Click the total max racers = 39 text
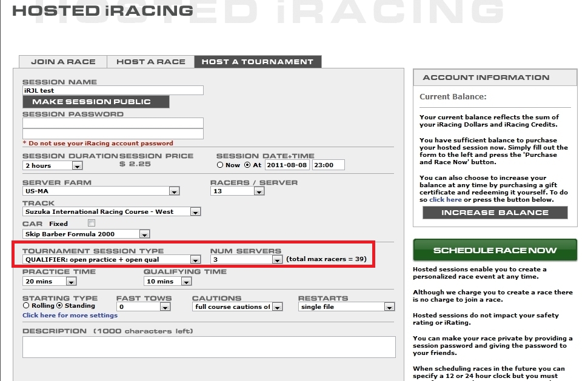 326,259
